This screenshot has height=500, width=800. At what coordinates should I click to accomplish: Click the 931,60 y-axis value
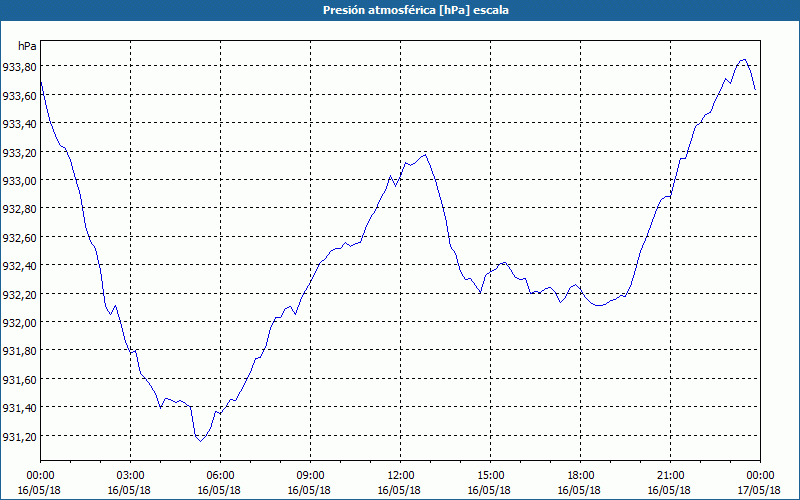[19, 379]
